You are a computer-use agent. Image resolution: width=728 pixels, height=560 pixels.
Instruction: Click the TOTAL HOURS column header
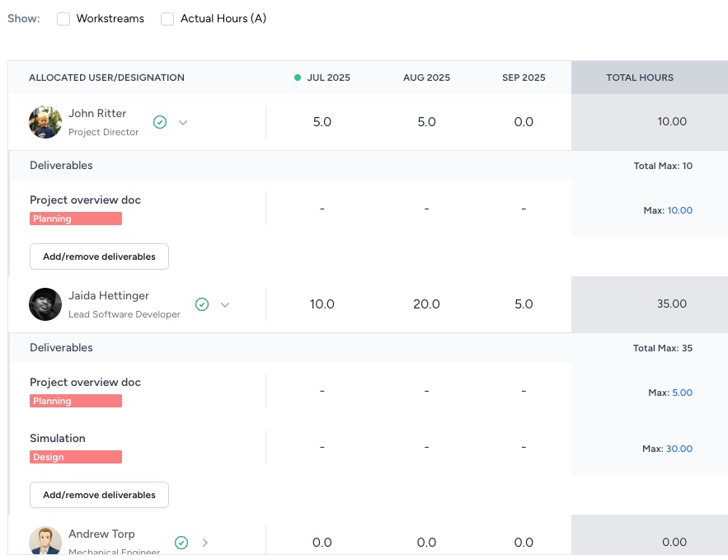tap(640, 78)
